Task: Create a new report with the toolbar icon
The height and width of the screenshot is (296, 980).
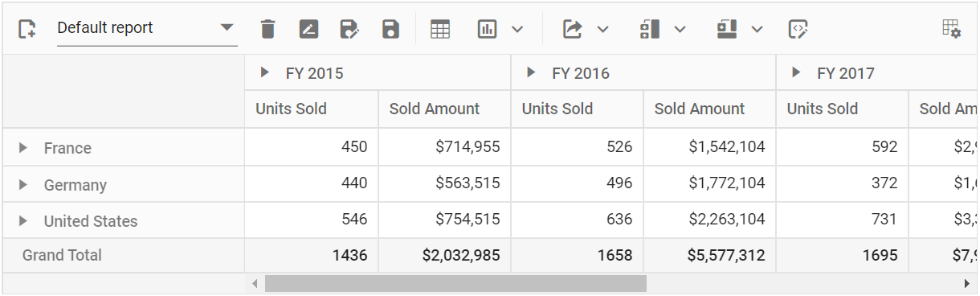Action: point(27,29)
